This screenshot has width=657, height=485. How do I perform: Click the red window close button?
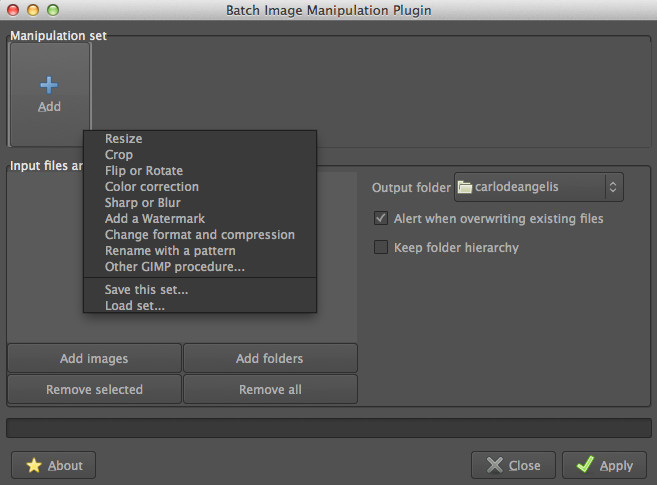tap(13, 10)
